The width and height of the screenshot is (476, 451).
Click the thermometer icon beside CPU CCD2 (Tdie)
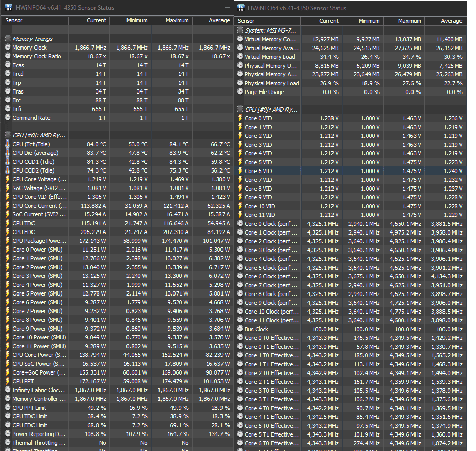(x=8, y=170)
